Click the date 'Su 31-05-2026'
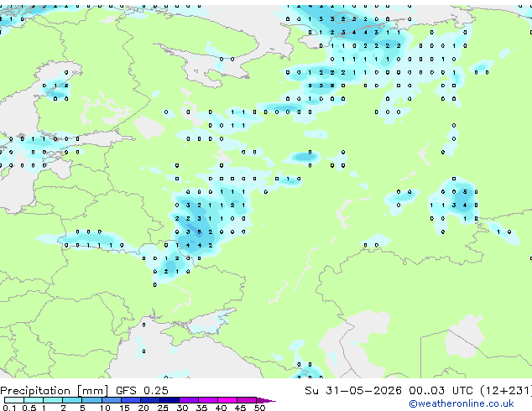The height and width of the screenshot is (411, 532). coord(353,391)
